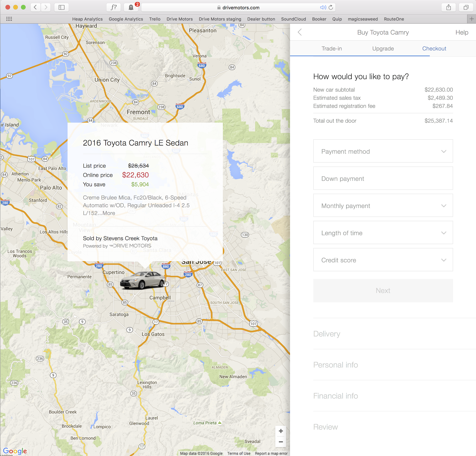This screenshot has width=476, height=456.
Task: Open Booker bookmark
Action: (x=319, y=19)
